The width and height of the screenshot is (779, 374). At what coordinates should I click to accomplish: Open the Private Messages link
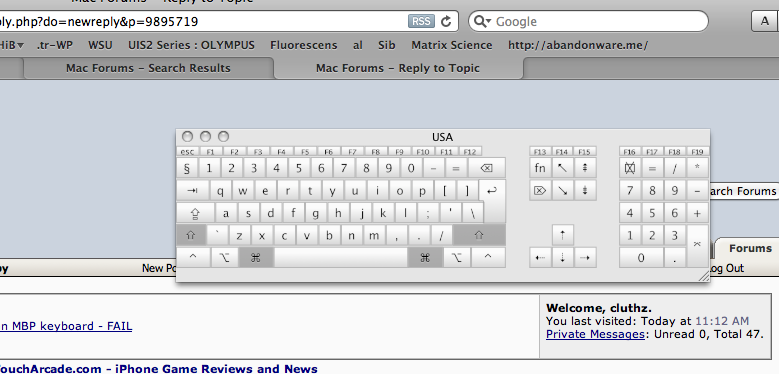point(595,334)
